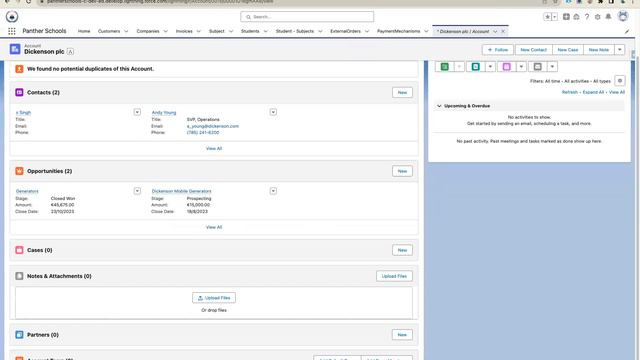This screenshot has width=640, height=360.
Task: Open row actions for Dickenson Mobile Generators
Action: (273, 191)
